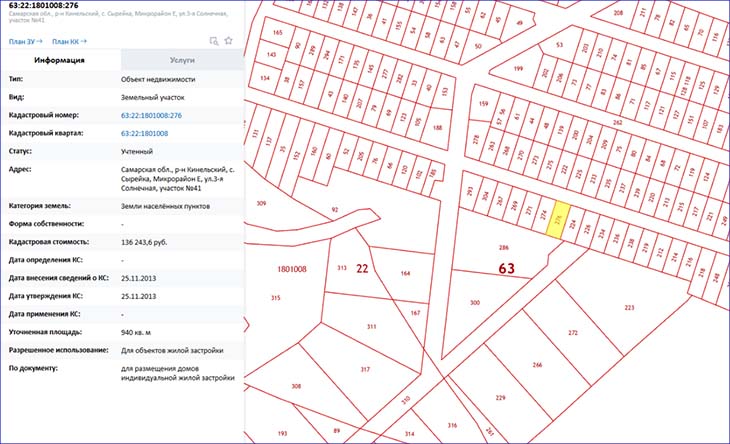Click parcel 188 on the map
The width and height of the screenshot is (730, 444).
[437, 128]
